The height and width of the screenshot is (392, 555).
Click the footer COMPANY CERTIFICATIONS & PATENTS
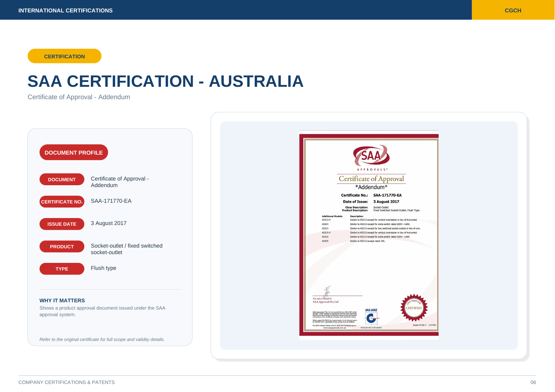pyautogui.click(x=66, y=382)
